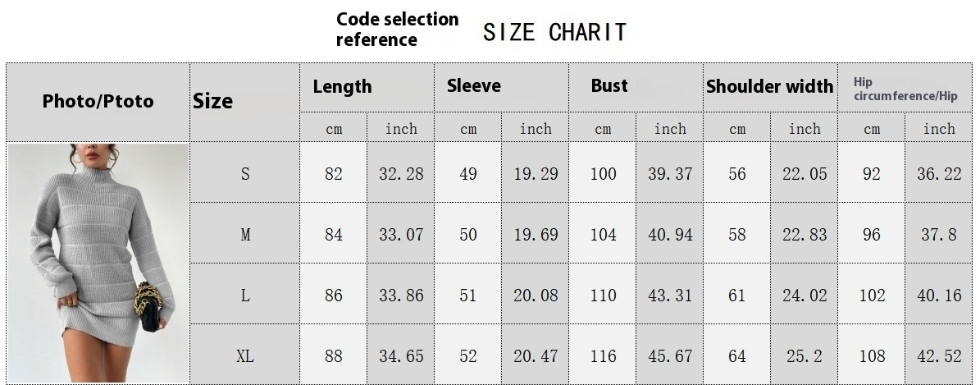Select the Sleeve column header
The image size is (980, 385).
click(x=501, y=87)
